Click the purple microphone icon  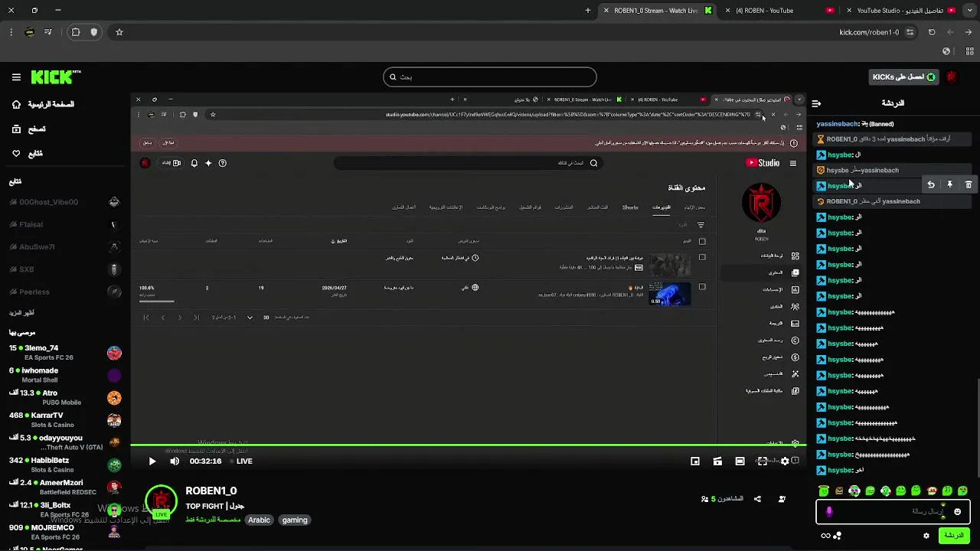pos(828,511)
